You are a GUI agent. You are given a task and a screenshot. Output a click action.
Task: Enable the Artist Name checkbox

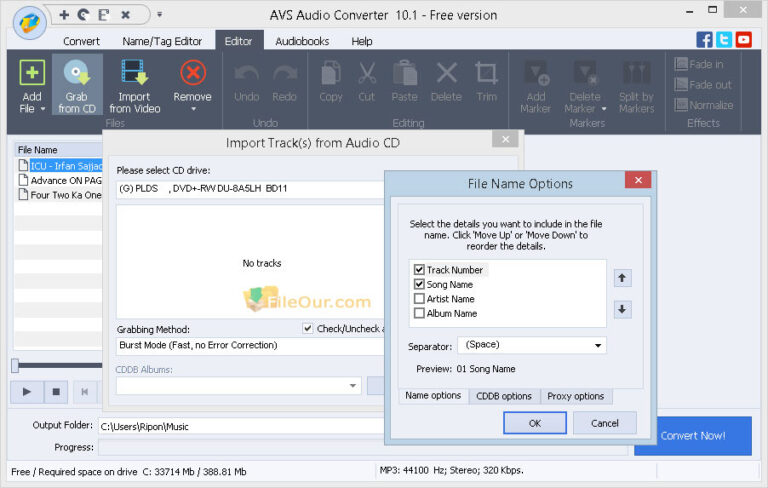click(x=419, y=299)
